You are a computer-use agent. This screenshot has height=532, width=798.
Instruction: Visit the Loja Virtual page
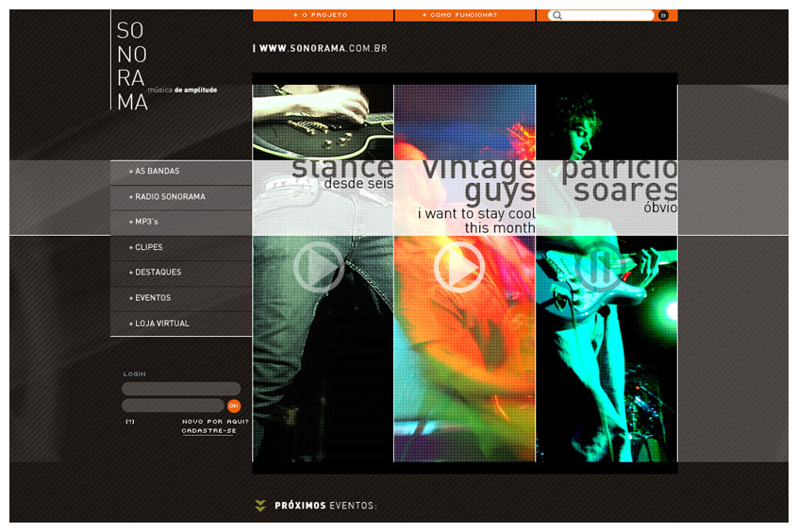coord(181,324)
